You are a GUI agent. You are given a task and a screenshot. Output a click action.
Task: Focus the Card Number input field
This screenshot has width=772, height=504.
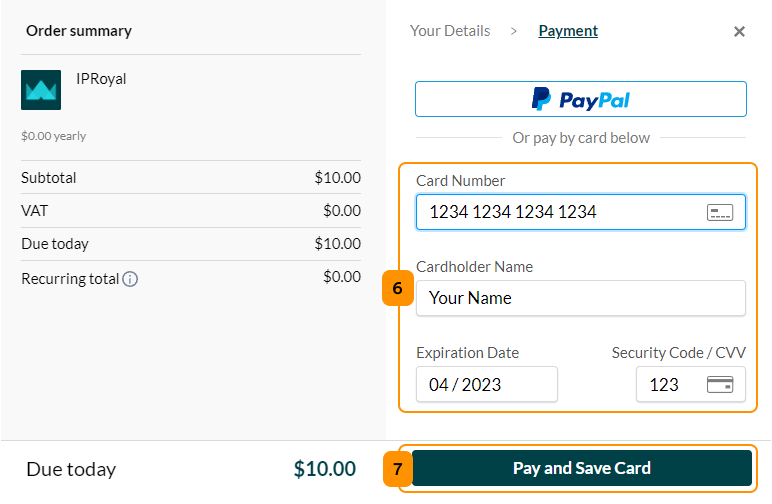580,212
